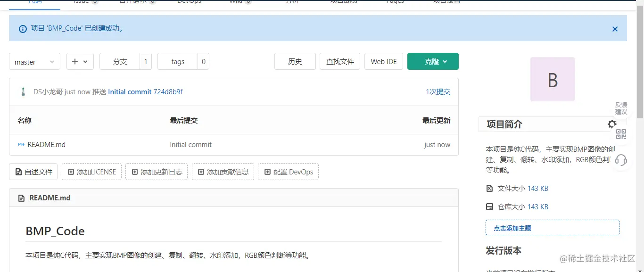Click the committer avatar next to DS小龙哥
644x272 pixels.
tap(23, 92)
